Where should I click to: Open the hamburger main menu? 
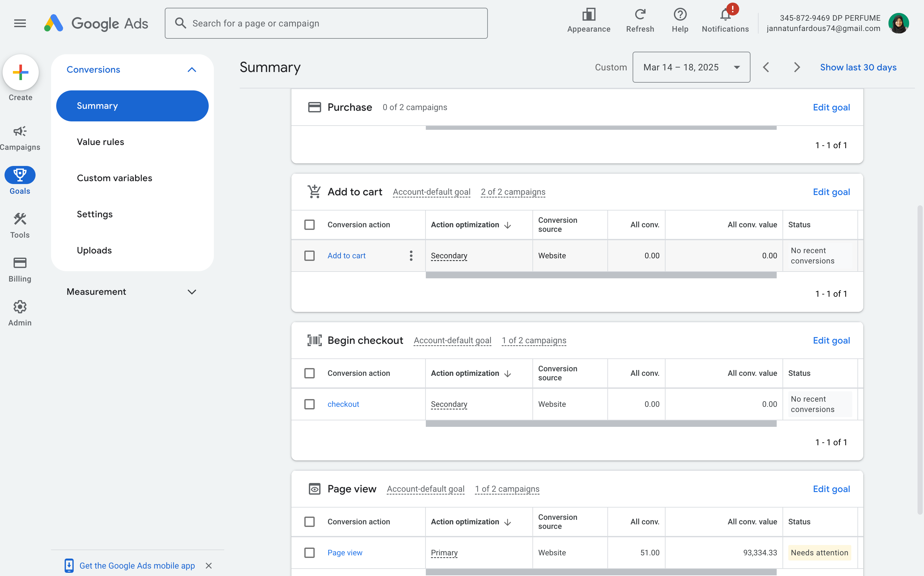[x=20, y=23]
